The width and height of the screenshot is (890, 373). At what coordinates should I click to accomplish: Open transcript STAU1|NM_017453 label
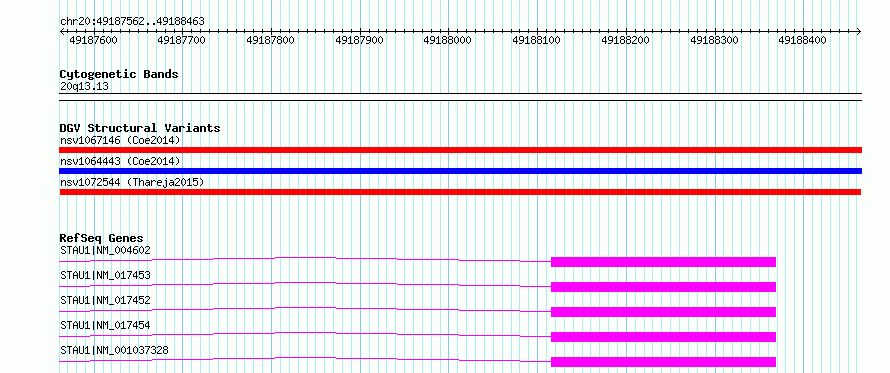point(105,275)
